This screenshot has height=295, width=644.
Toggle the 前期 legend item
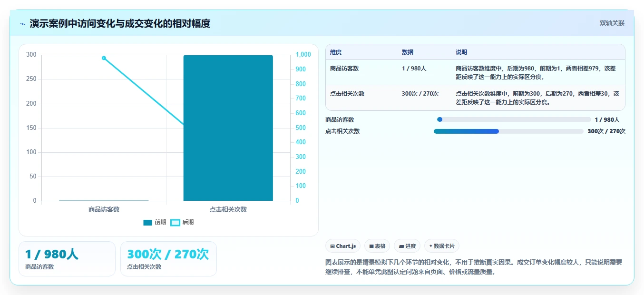[155, 222]
